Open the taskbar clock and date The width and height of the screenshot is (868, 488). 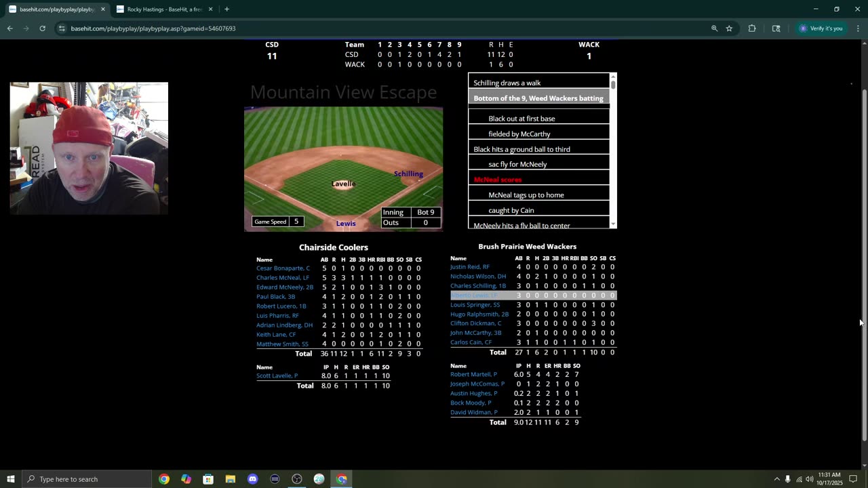[830, 479]
